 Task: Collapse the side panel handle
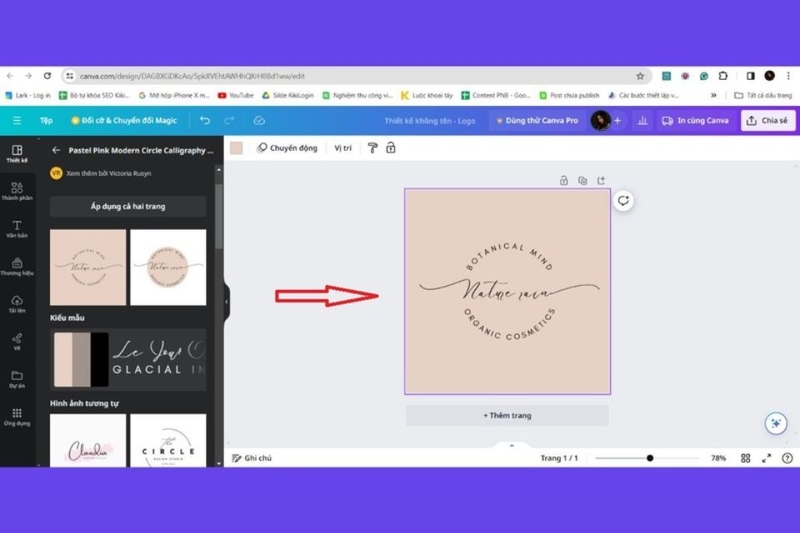click(x=227, y=301)
